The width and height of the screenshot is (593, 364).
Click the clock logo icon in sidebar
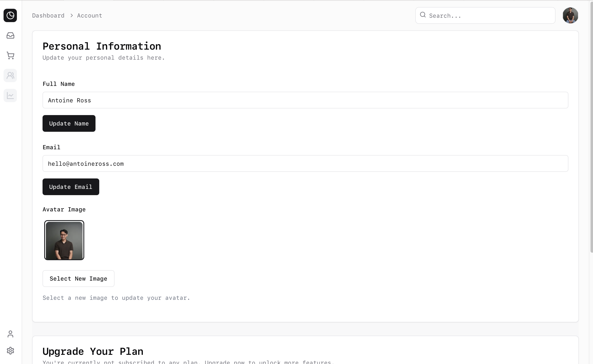(10, 15)
